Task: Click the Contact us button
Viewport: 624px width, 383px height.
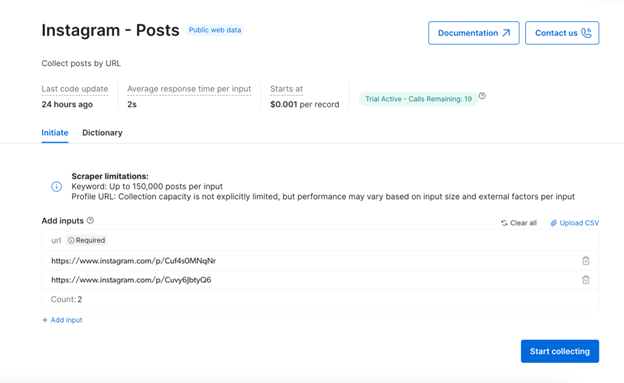Action: 562,33
